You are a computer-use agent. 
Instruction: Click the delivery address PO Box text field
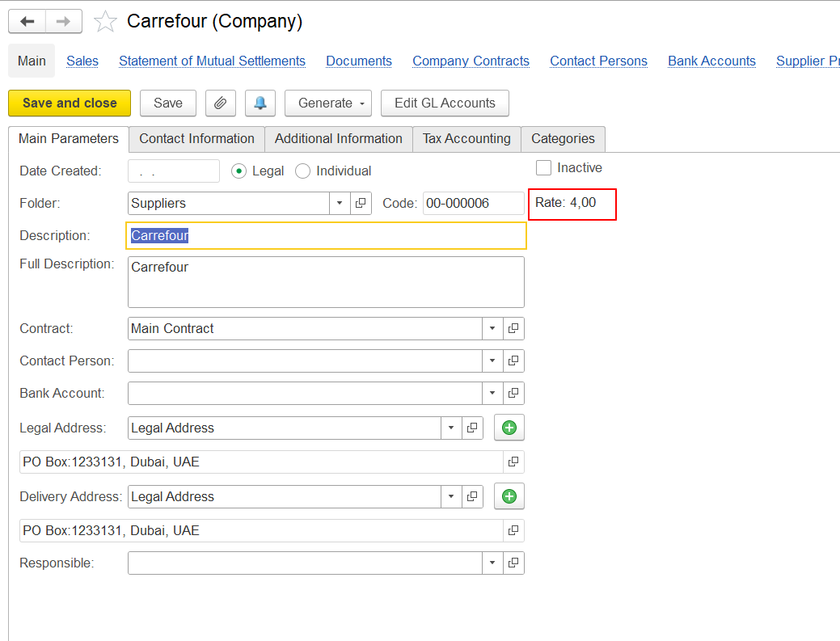tap(261, 530)
